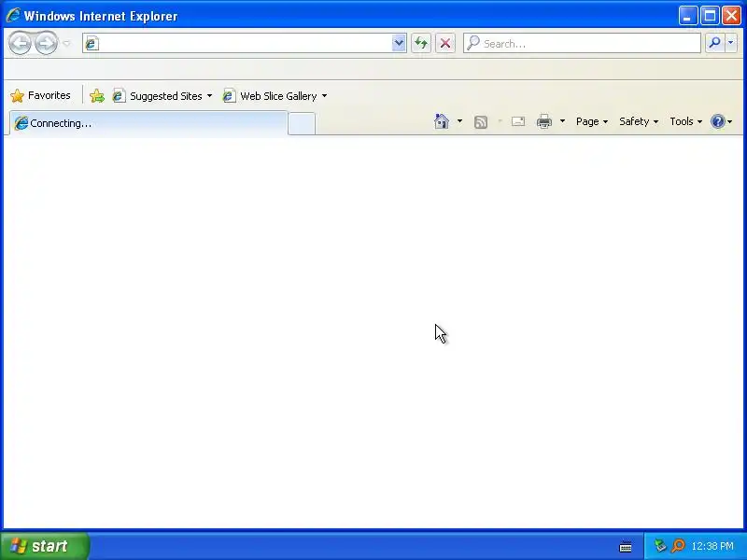Click the on-screen keyboard taskbar icon

pos(626,546)
